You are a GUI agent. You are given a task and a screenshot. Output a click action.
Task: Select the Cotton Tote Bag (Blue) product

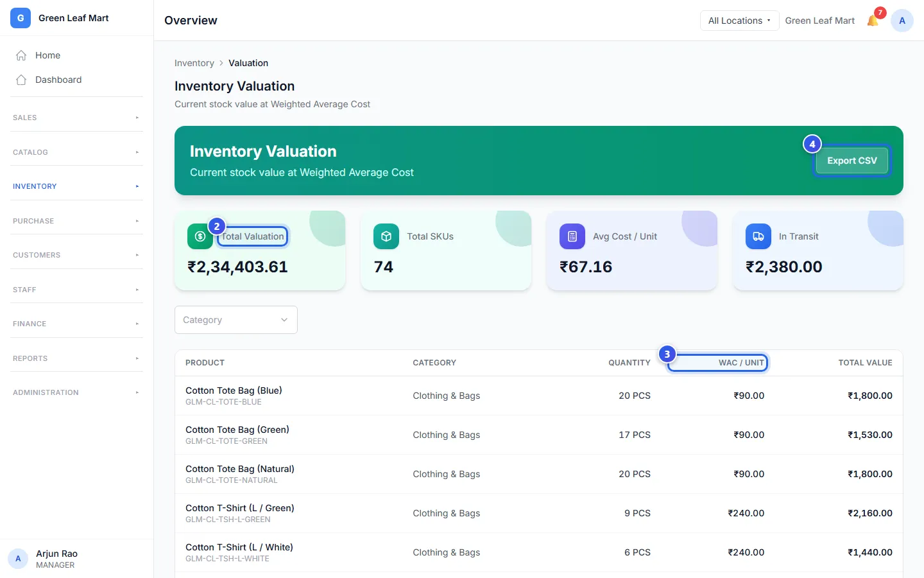(x=234, y=390)
